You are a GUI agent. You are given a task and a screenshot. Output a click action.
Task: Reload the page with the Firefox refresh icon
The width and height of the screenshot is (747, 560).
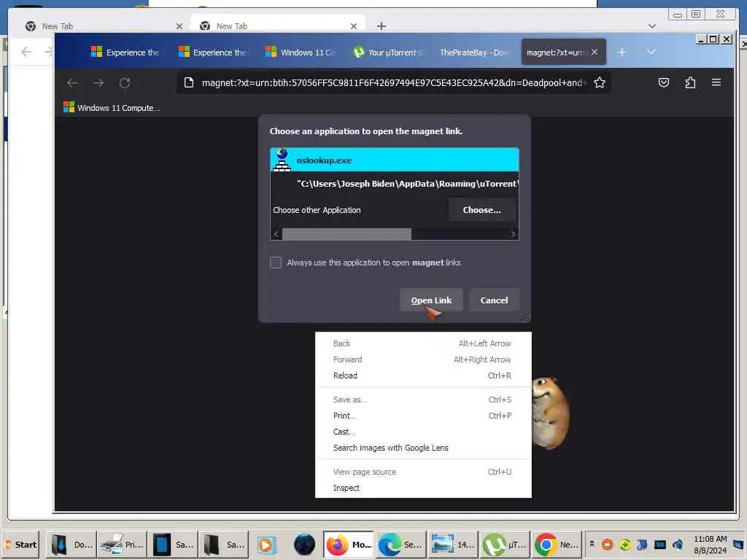tap(125, 83)
